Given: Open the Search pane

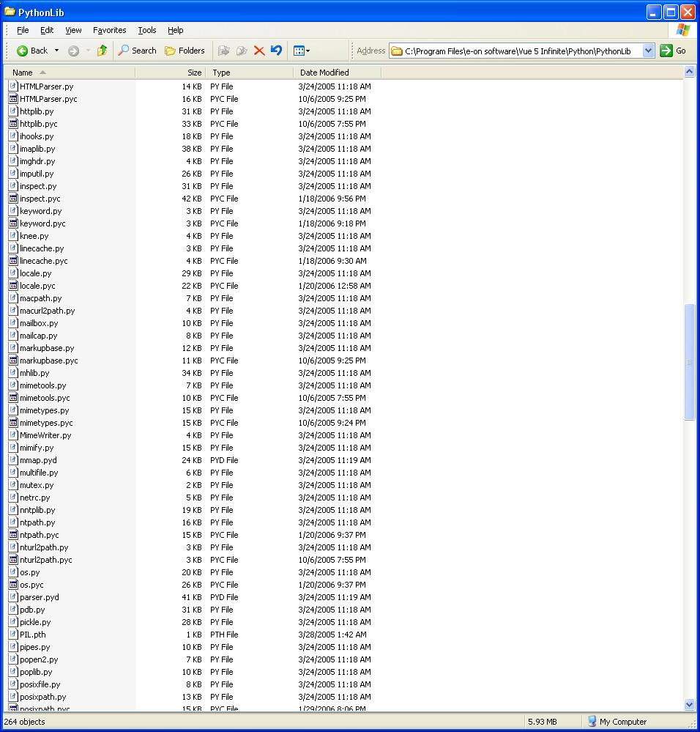Looking at the screenshot, I should click(137, 51).
